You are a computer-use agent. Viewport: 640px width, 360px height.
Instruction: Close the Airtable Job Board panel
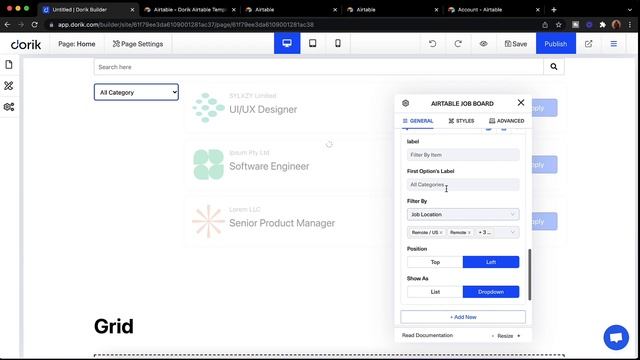pyautogui.click(x=521, y=102)
